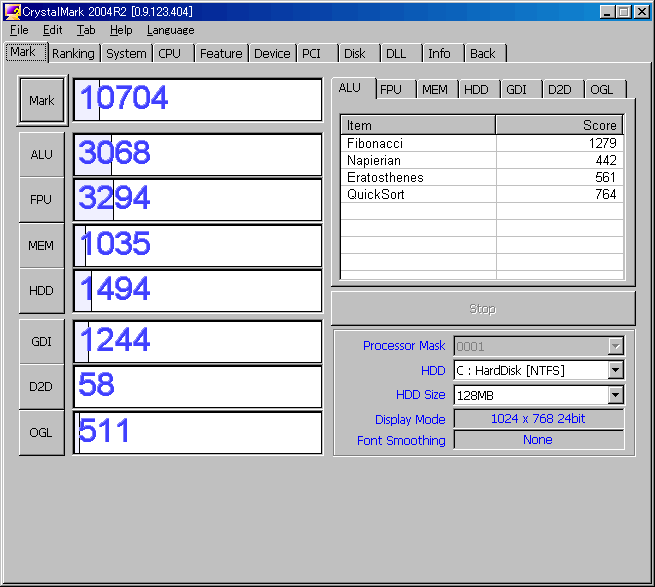Open the Help menu
The width and height of the screenshot is (655, 587).
tap(121, 30)
